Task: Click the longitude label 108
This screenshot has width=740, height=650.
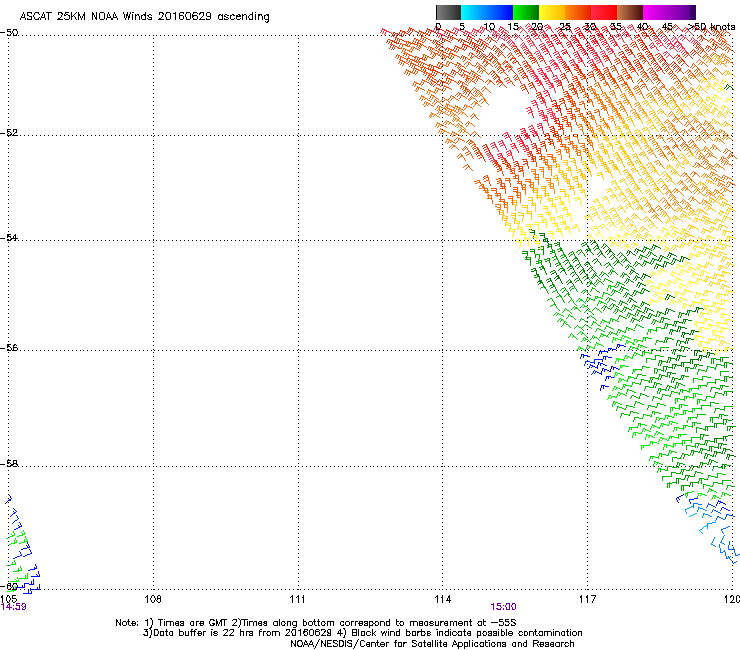Action: pos(153,599)
